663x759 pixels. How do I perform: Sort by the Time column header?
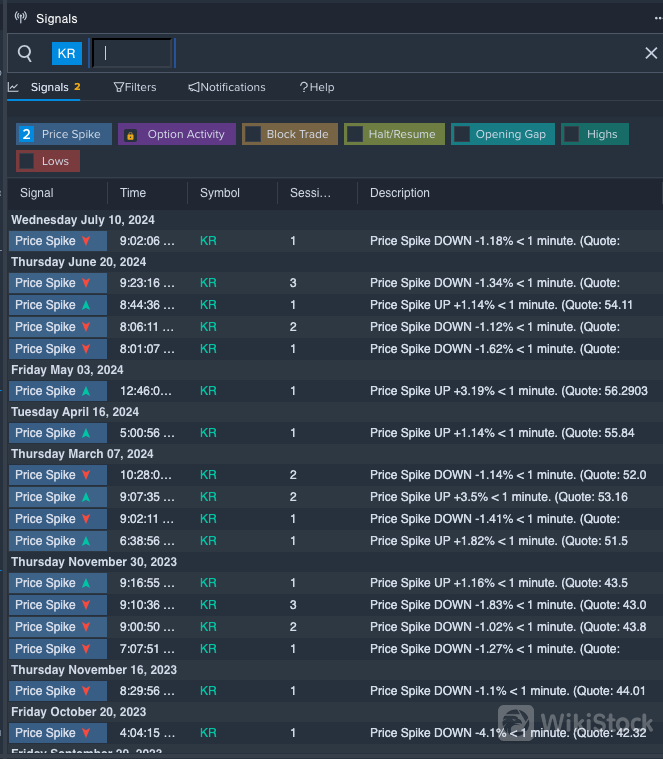coord(133,193)
